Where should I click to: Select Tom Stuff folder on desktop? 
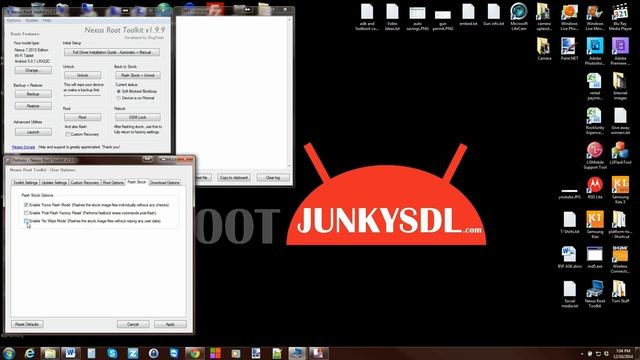pos(620,292)
